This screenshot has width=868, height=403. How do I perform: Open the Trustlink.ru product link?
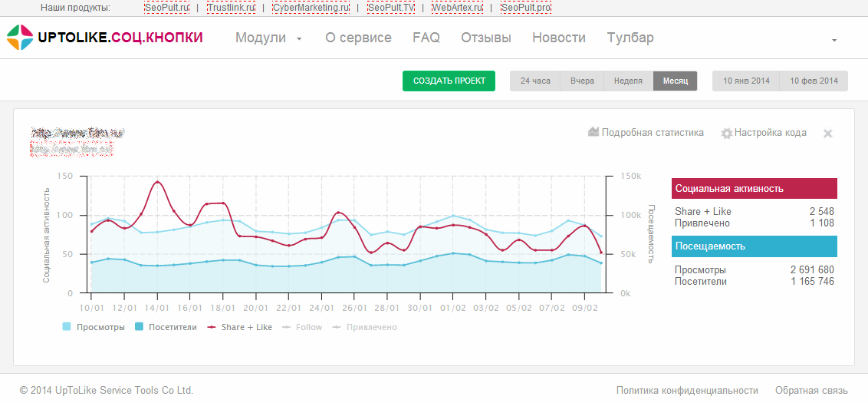pos(232,8)
